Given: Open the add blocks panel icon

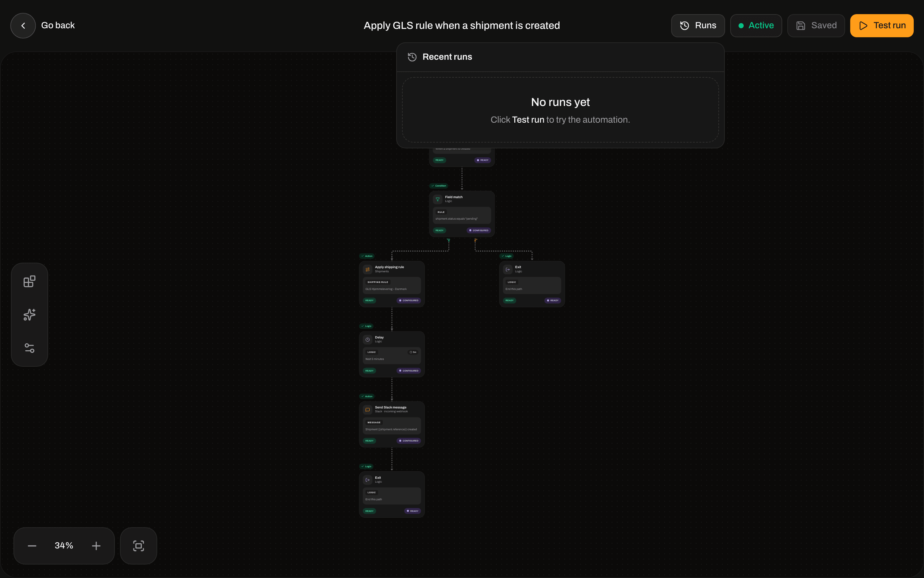Looking at the screenshot, I should 30,281.
